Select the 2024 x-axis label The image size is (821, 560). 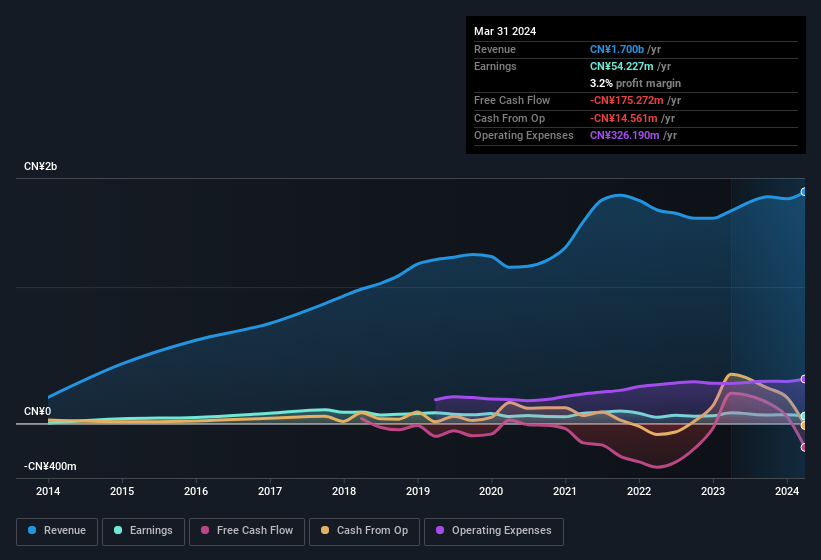(x=786, y=491)
